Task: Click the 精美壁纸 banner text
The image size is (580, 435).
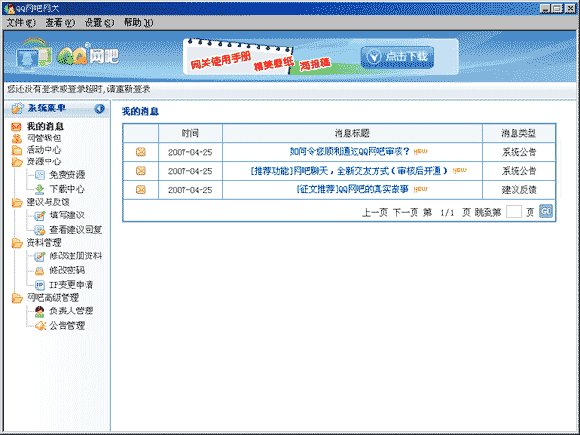Action: (274, 64)
